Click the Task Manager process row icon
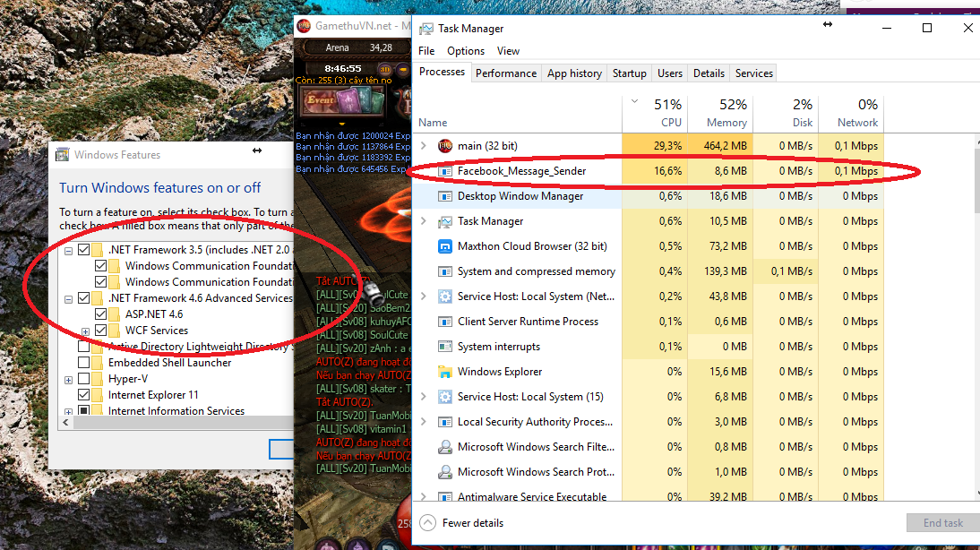The width and height of the screenshot is (980, 550). (445, 221)
